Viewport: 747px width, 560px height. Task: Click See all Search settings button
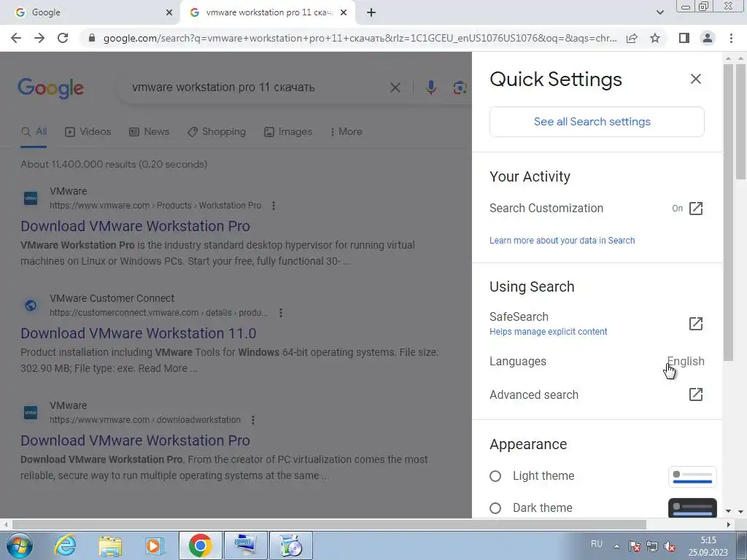click(597, 122)
